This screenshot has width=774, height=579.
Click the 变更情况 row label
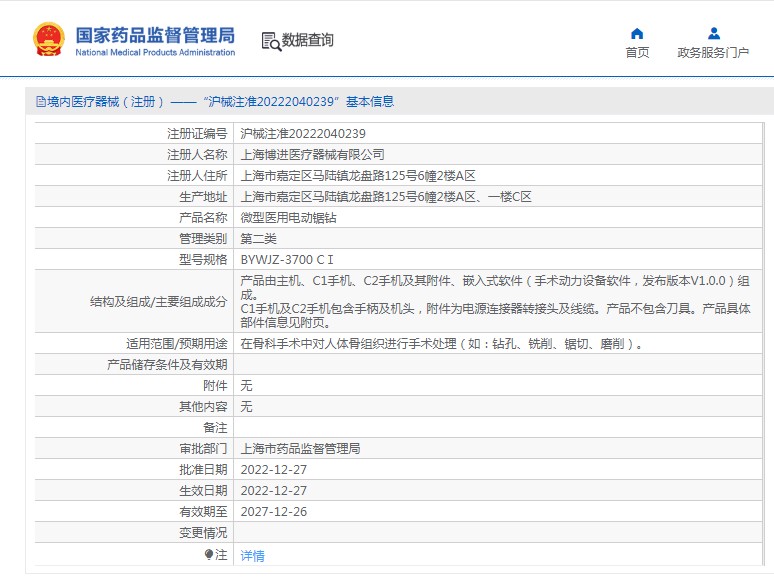(x=203, y=533)
